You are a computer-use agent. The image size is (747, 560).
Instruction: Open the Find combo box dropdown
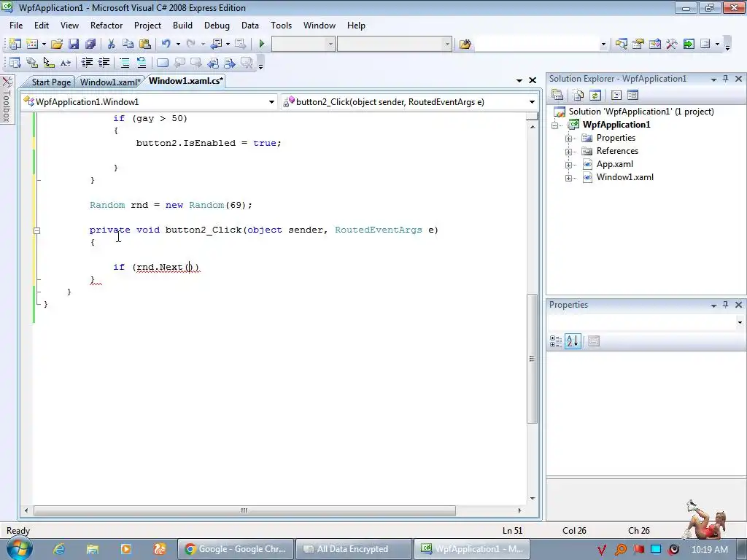tap(603, 44)
